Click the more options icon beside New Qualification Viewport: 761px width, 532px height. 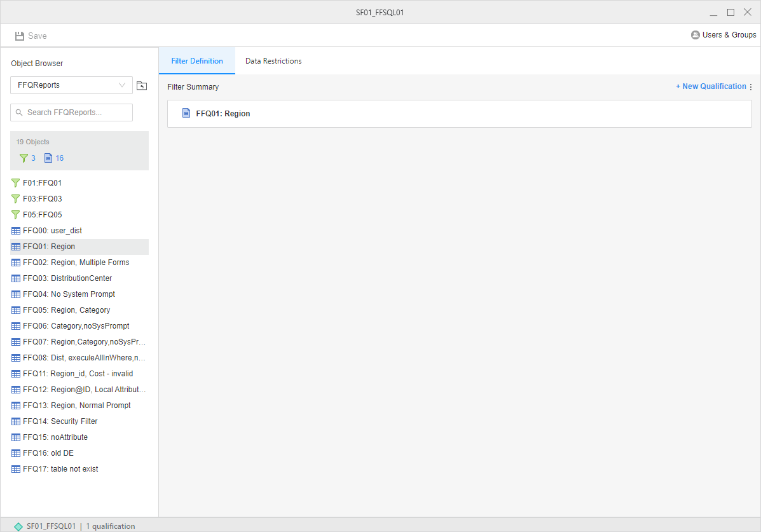coord(751,87)
